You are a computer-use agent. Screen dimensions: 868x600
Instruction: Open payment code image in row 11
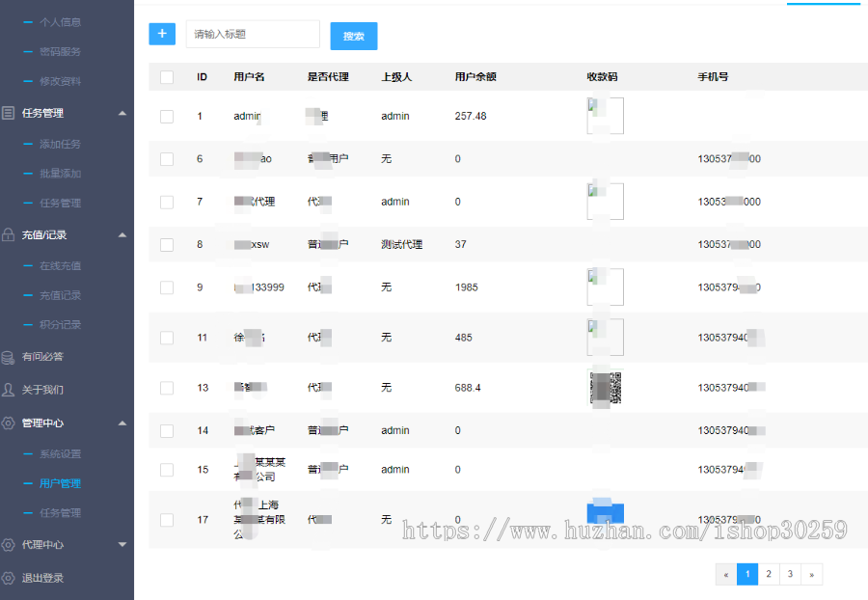pos(605,337)
